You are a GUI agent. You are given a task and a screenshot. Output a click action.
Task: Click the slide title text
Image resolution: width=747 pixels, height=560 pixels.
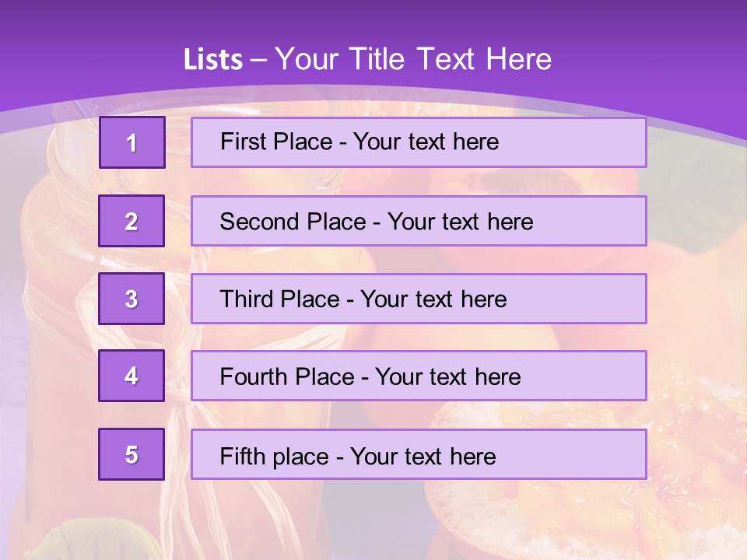(x=367, y=59)
